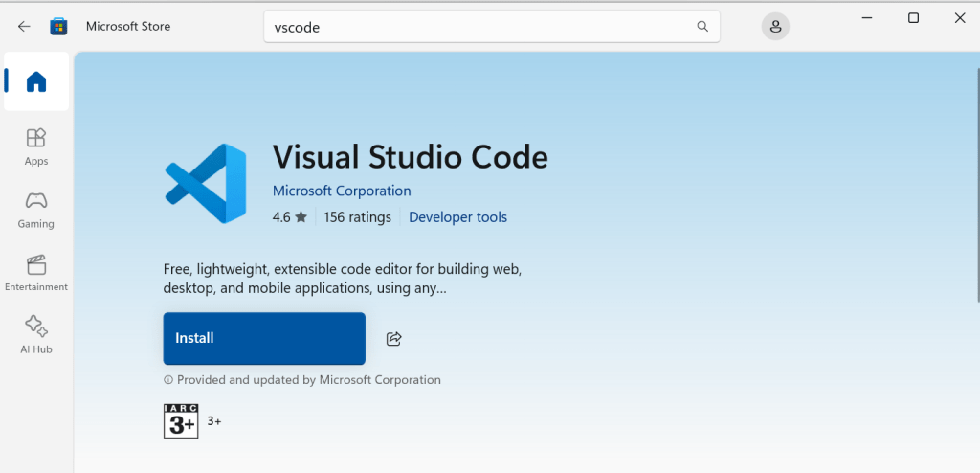Click the info icon beside Provided by
Viewport: 980px width, 473px height.
168,380
